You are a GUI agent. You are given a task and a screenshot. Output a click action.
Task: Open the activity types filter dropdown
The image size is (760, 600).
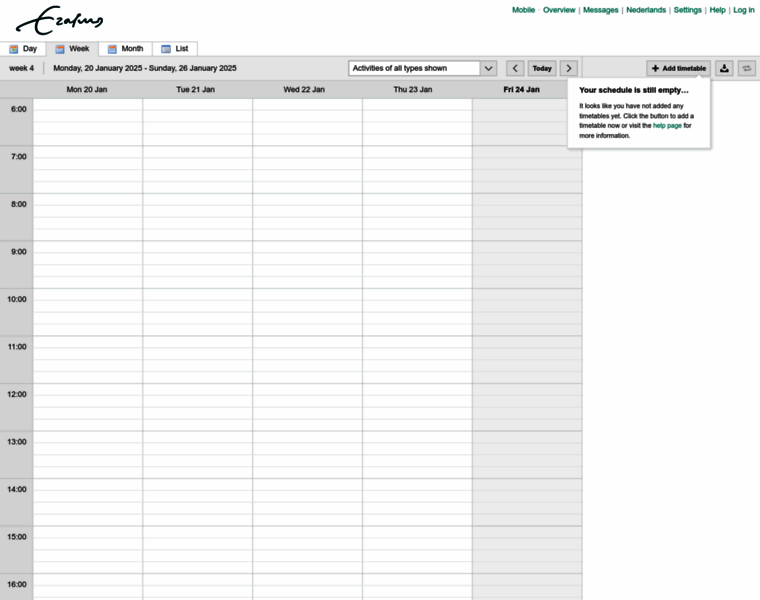coord(422,68)
